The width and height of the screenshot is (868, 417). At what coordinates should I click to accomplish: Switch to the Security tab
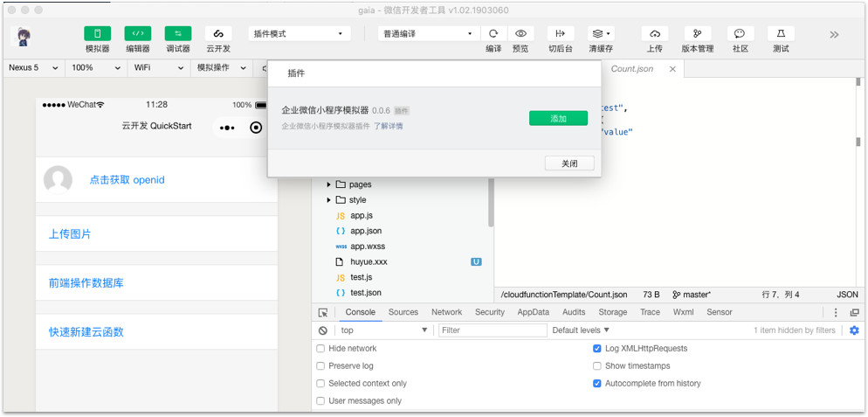(x=490, y=312)
